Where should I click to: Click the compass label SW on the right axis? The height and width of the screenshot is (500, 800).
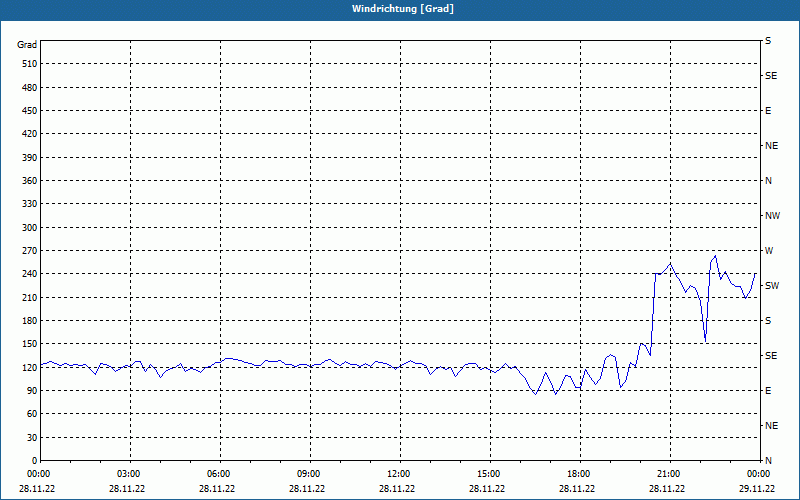click(x=772, y=286)
